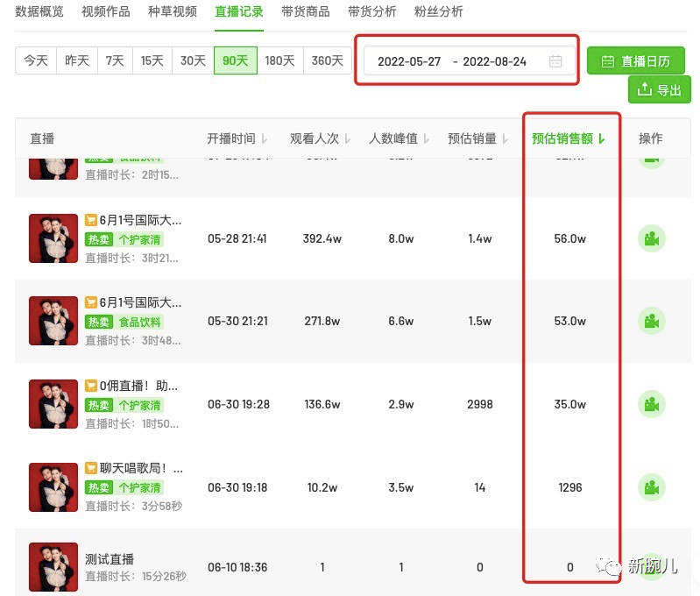
Task: Click cart icon beside 聊天唱歌局 title
Action: (x=91, y=469)
